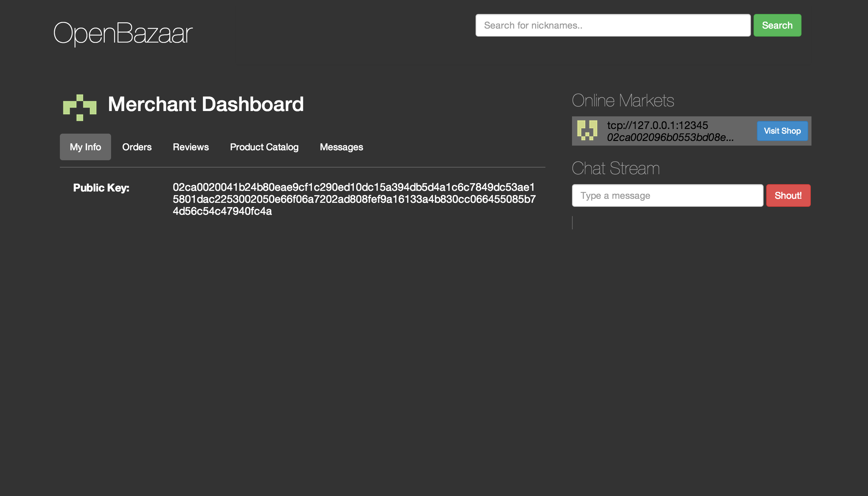The height and width of the screenshot is (496, 868).
Task: Click the Chat Stream heading
Action: pyautogui.click(x=615, y=168)
